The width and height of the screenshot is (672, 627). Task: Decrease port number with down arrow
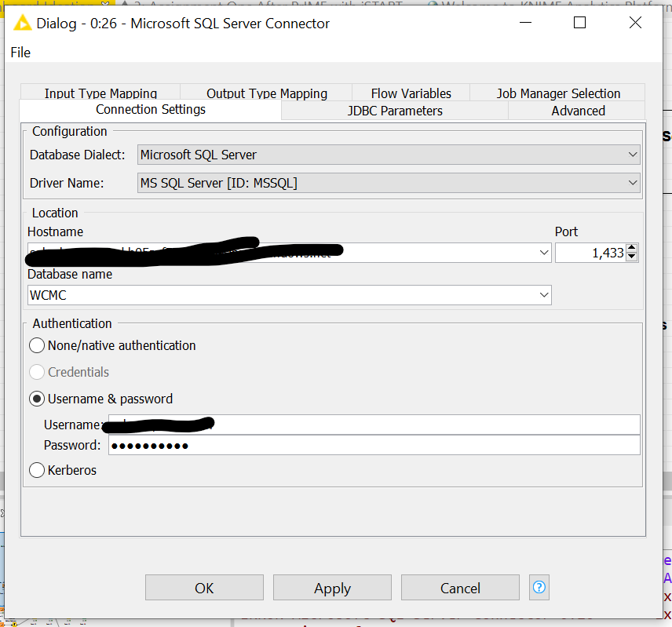click(632, 257)
